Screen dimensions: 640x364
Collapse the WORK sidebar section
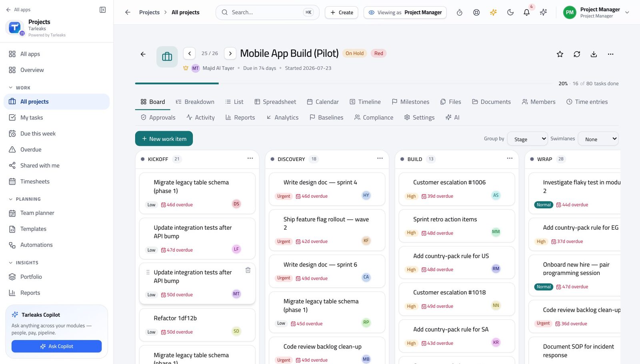tap(20, 88)
